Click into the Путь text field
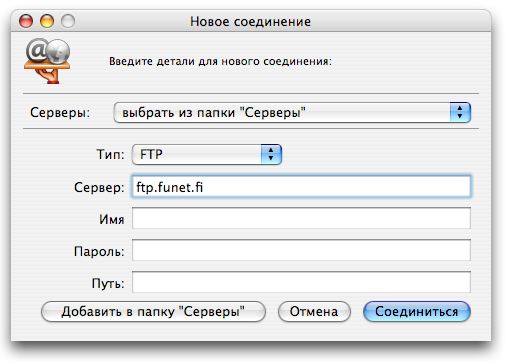Image resolution: width=509 pixels, height=362 pixels. (x=301, y=282)
